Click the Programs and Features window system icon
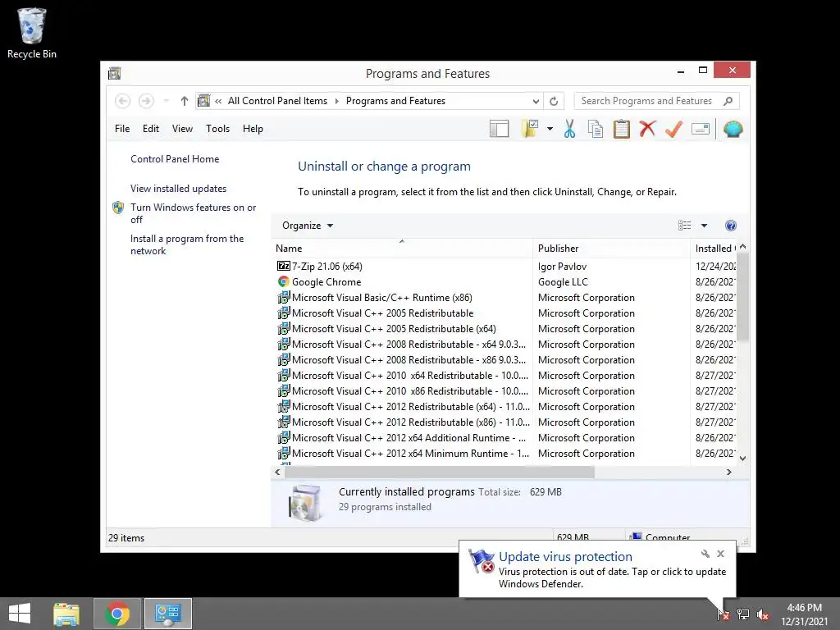This screenshot has width=840, height=630. 115,73
